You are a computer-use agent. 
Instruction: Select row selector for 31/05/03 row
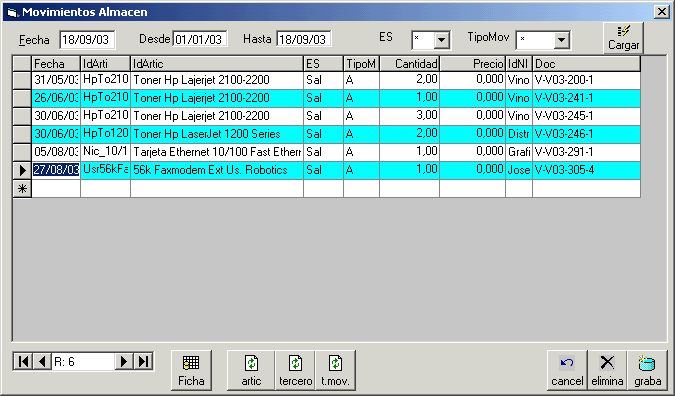[x=22, y=80]
